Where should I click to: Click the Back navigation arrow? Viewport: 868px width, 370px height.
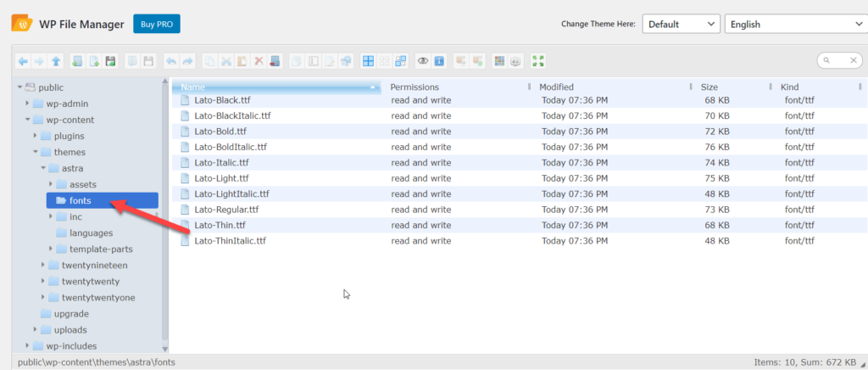tap(23, 61)
